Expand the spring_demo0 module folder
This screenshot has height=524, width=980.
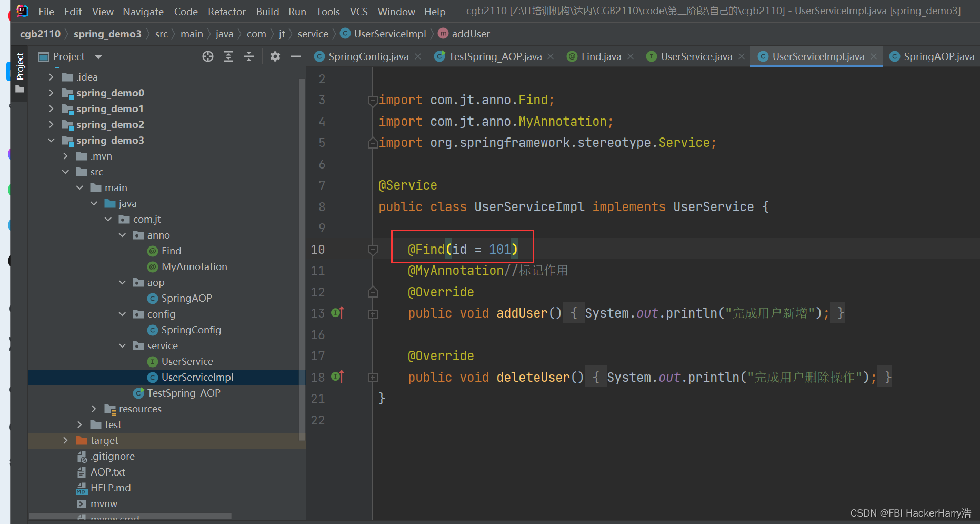[x=51, y=93]
